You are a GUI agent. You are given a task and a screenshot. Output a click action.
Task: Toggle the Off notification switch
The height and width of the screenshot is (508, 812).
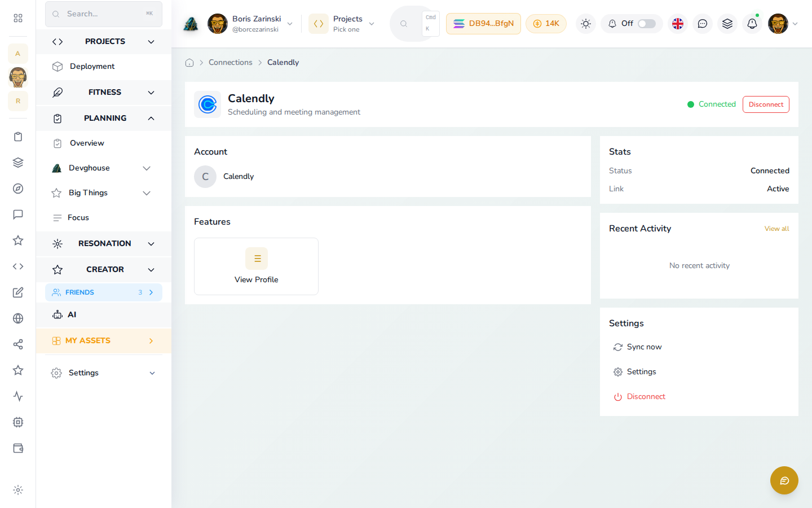point(647,24)
